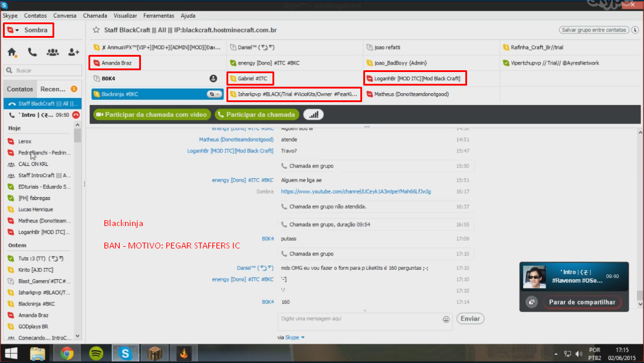Image resolution: width=644 pixels, height=363 pixels.
Task: Open group info icon beside Salvar grupo
Action: [635, 30]
